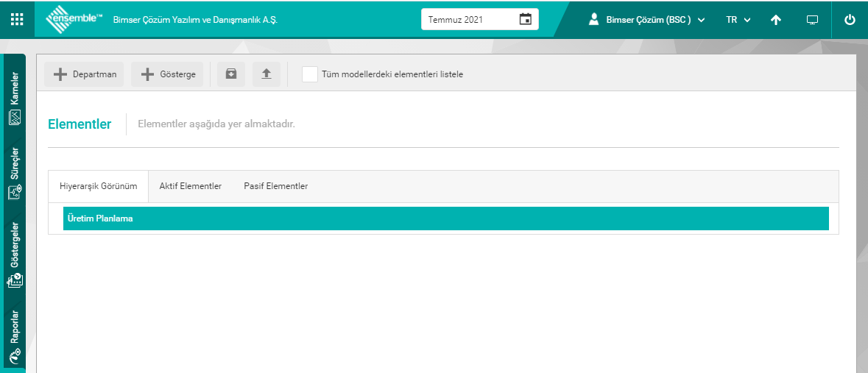Viewport: 868px width, 373px height.
Task: Click the plus icon on Departman button
Action: click(60, 74)
